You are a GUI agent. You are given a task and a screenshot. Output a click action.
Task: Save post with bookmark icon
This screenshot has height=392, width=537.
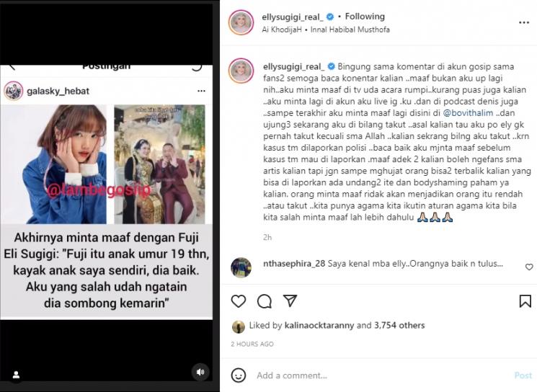(525, 301)
